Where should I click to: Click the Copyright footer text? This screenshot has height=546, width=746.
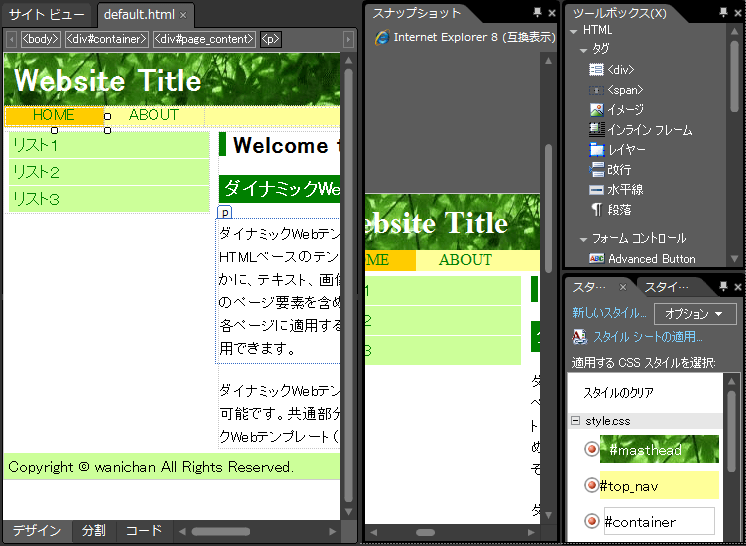[151, 467]
